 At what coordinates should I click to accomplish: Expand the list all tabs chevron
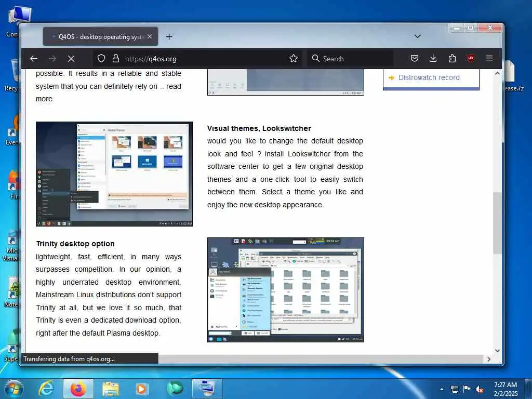pos(418,36)
